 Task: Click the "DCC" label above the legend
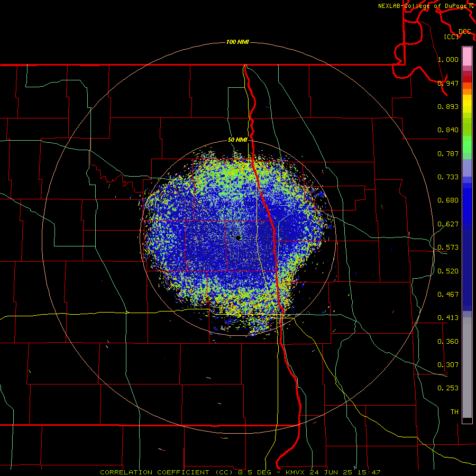[464, 32]
